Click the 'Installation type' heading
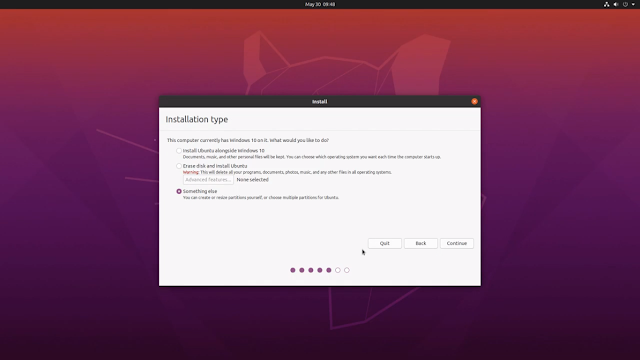Viewport: 640px width, 360px height. pyautogui.click(x=197, y=120)
